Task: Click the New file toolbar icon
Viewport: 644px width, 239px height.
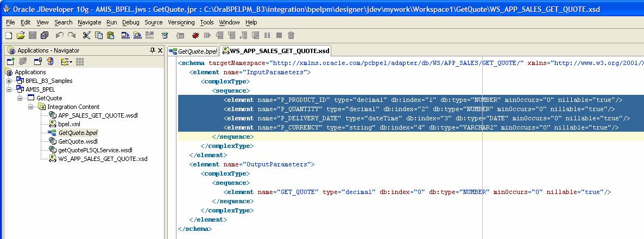Action: click(x=8, y=35)
